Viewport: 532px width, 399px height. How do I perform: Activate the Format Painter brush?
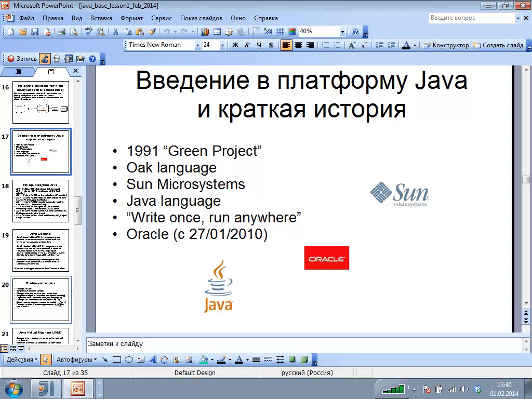pos(152,32)
